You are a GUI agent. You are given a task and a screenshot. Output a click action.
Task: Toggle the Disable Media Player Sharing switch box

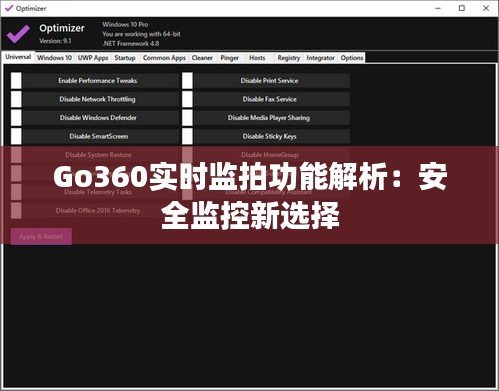pyautogui.click(x=187, y=118)
